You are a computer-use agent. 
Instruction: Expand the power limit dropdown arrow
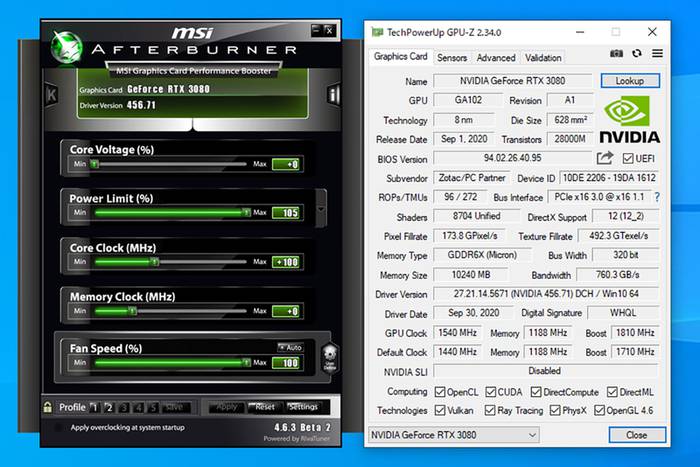321,209
